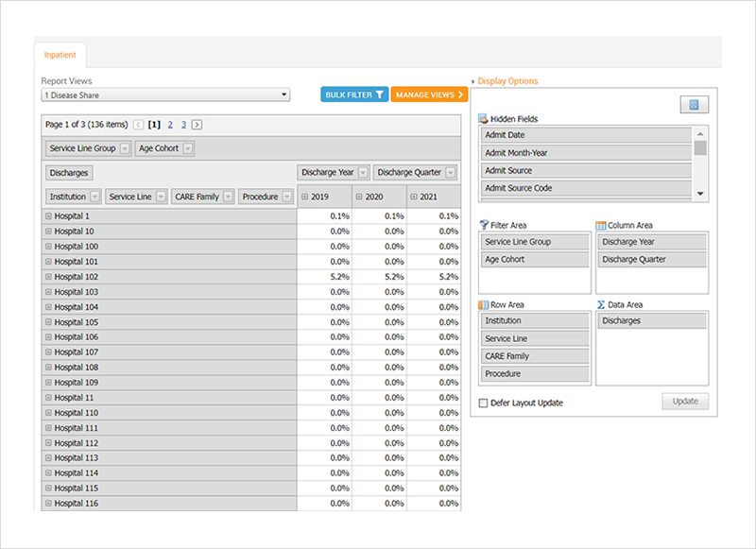Expand Hospital 105 row
The width and height of the screenshot is (756, 549).
point(48,322)
